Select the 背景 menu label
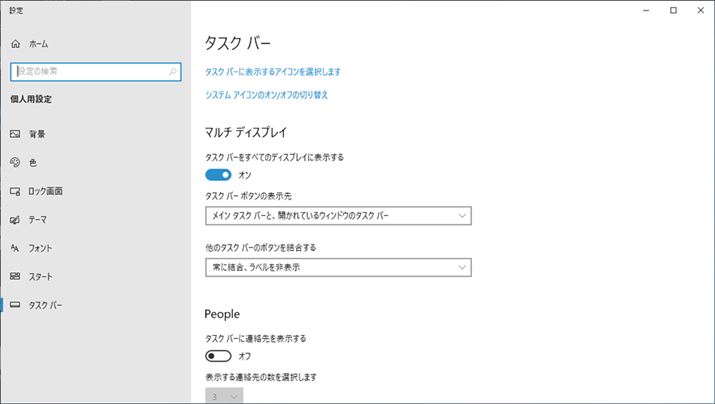715x404 pixels. coord(37,134)
